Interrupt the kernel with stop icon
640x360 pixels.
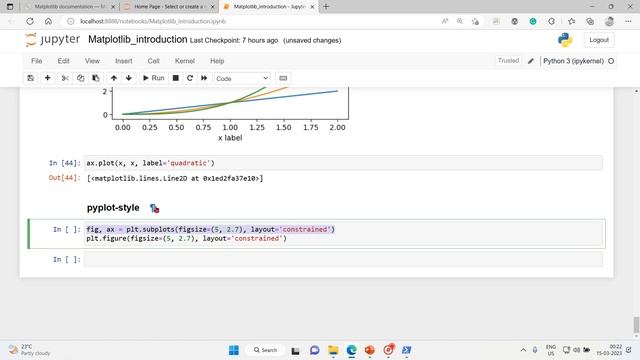click(x=176, y=78)
